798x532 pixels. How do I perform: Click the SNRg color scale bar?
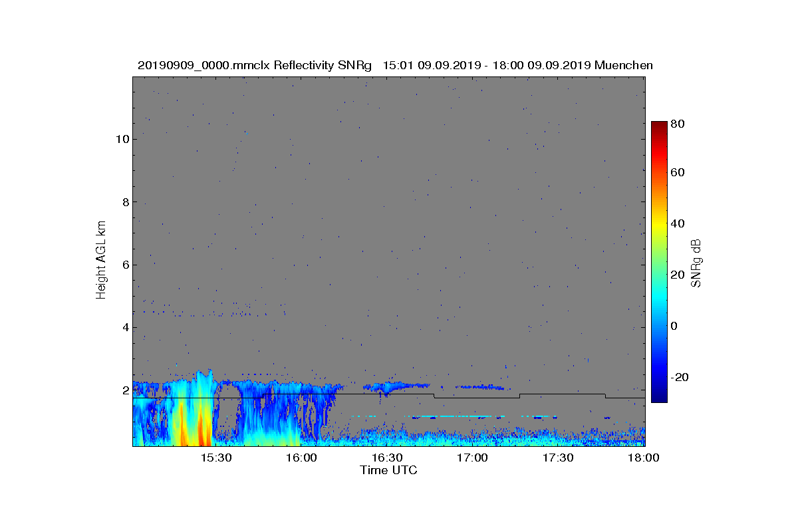[x=658, y=262]
